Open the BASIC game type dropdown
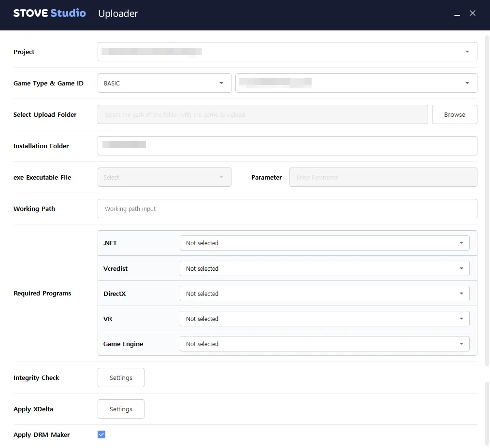The height and width of the screenshot is (448, 490). coord(164,83)
